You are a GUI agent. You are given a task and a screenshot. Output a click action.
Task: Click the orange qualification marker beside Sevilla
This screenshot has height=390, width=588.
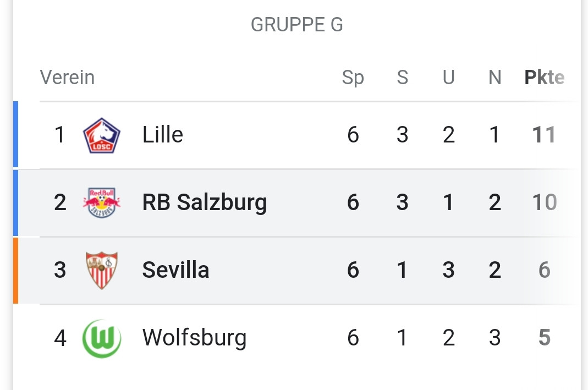tap(16, 270)
